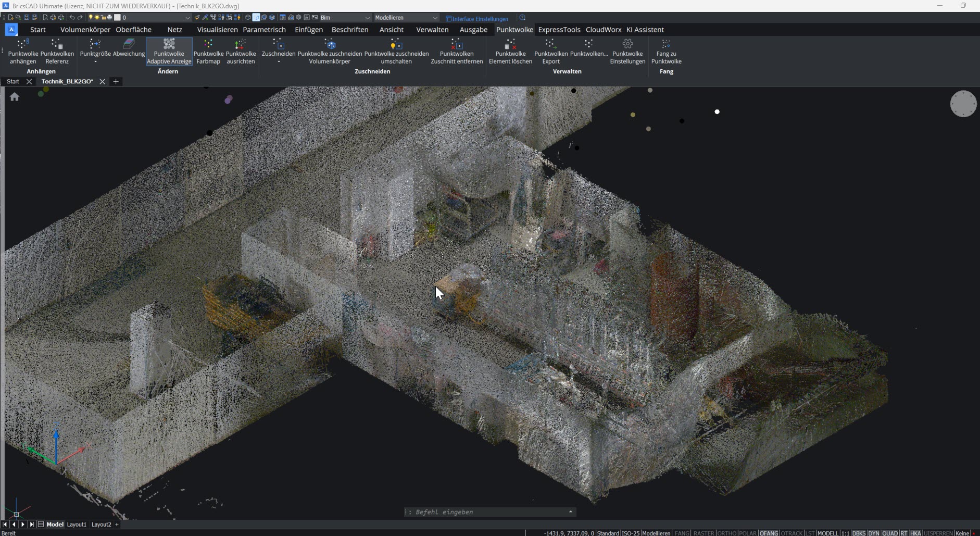This screenshot has width=980, height=536.
Task: Click Punktwolke Zuschnitt entfernen
Action: 457,52
